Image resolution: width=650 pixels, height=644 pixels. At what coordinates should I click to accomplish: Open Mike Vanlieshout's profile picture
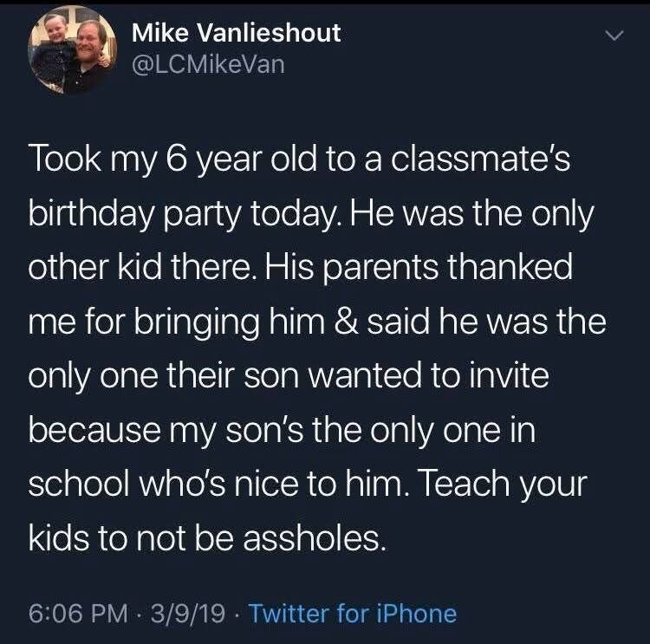click(72, 49)
